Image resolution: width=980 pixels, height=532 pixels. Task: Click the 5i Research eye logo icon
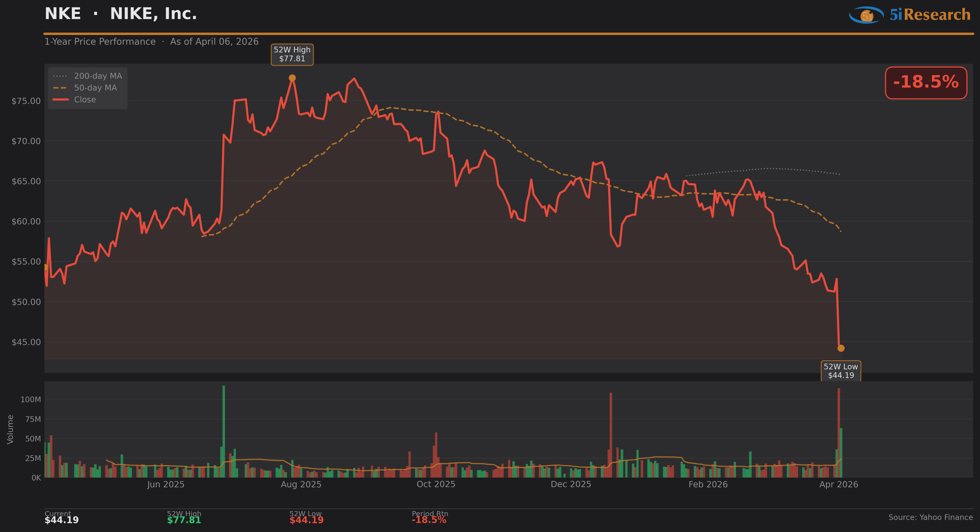point(866,15)
